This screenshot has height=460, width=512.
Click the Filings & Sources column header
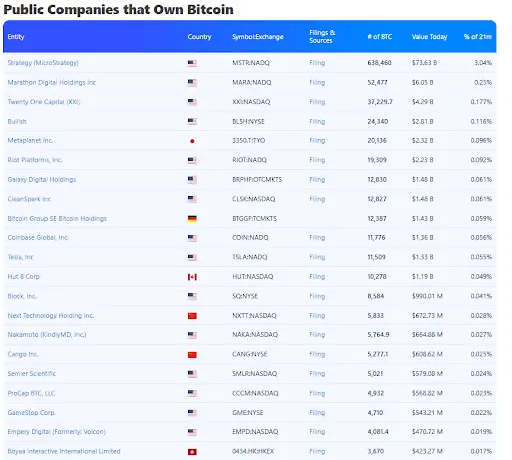[x=322, y=37]
